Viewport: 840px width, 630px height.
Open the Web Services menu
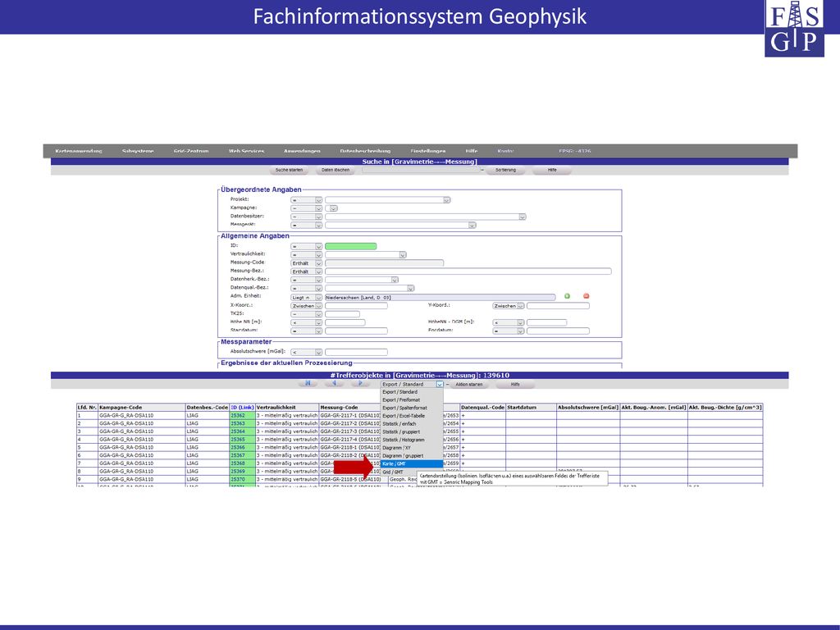pyautogui.click(x=246, y=151)
